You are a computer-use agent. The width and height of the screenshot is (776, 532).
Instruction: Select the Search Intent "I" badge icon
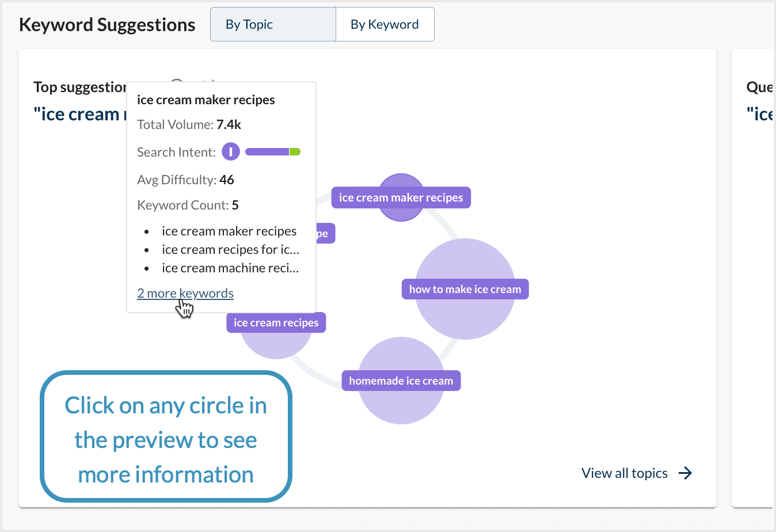pyautogui.click(x=230, y=151)
